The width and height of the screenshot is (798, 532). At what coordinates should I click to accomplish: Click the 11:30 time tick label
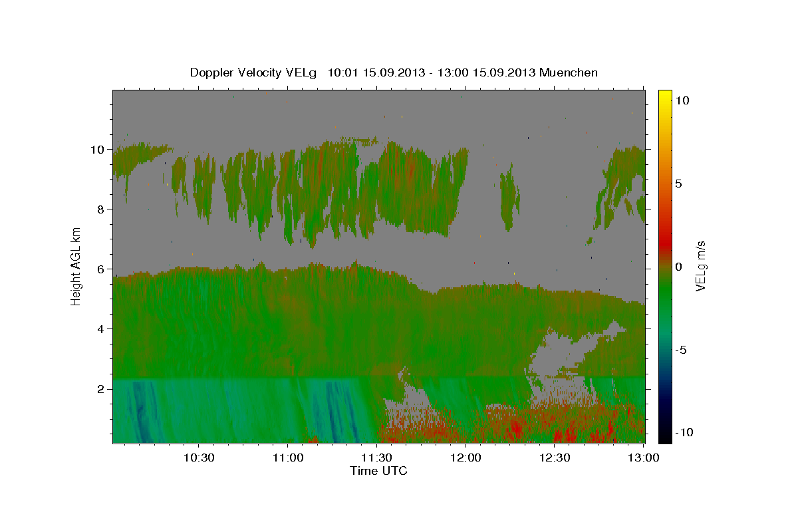click(376, 458)
